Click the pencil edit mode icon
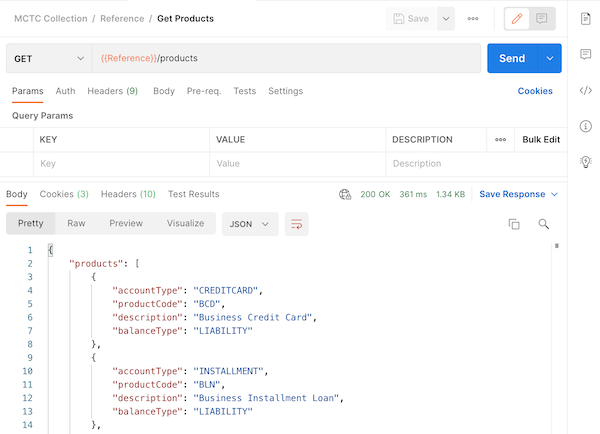Viewport: 600px width, 434px height. click(517, 18)
